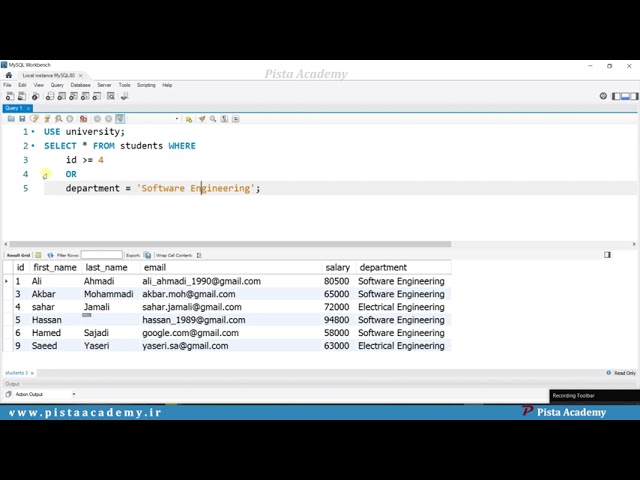The image size is (640, 480).
Task: Open the Tools menu
Action: pos(124,85)
